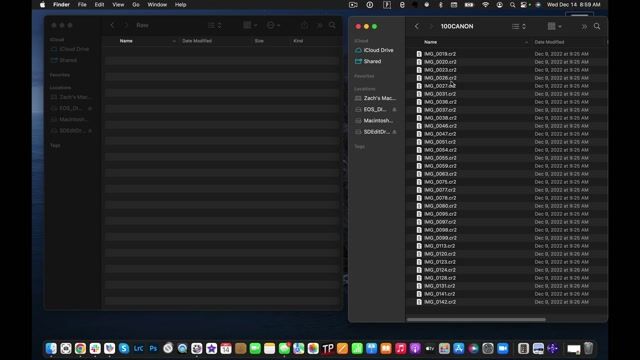Sort by Size column in Raw window
Viewport: 640px width, 360px height.
(259, 41)
